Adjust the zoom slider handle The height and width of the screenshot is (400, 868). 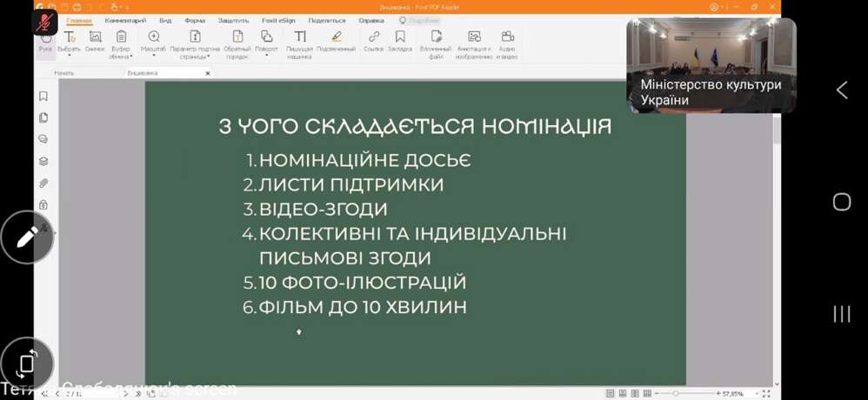(676, 394)
